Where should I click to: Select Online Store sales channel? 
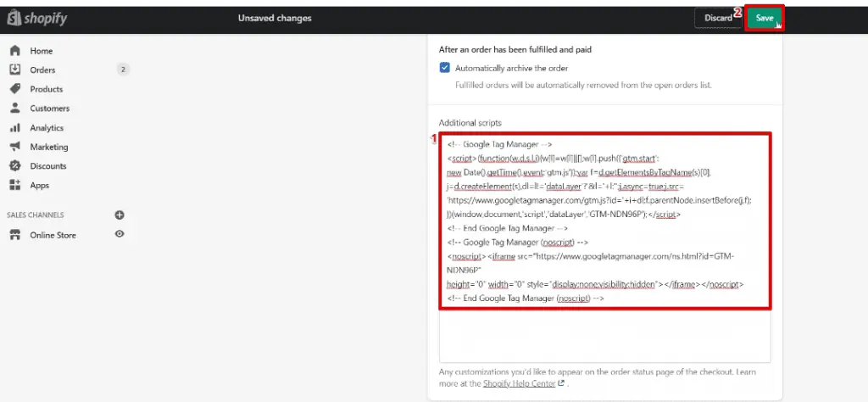coord(53,235)
